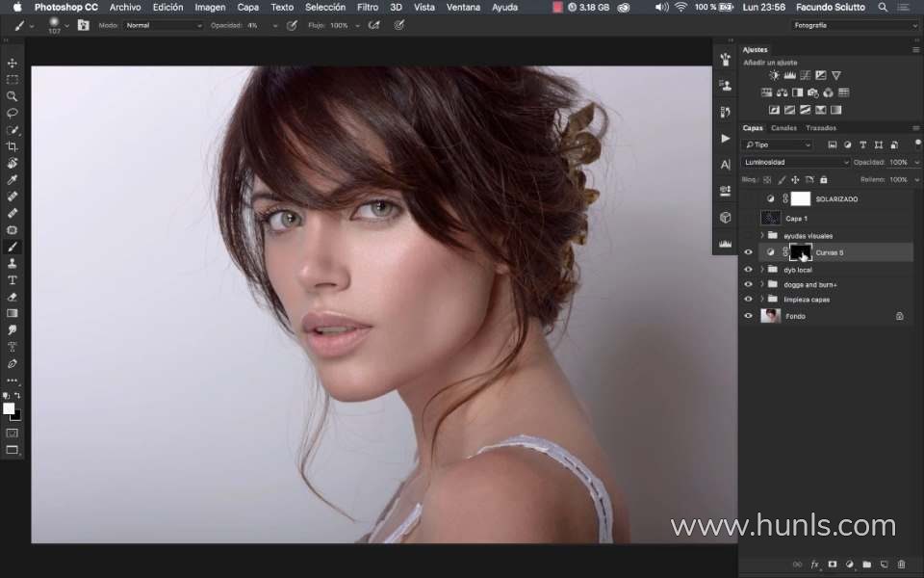Image resolution: width=924 pixels, height=578 pixels.
Task: Add a Color Balance adjustment (scales icon)
Action: click(x=782, y=92)
